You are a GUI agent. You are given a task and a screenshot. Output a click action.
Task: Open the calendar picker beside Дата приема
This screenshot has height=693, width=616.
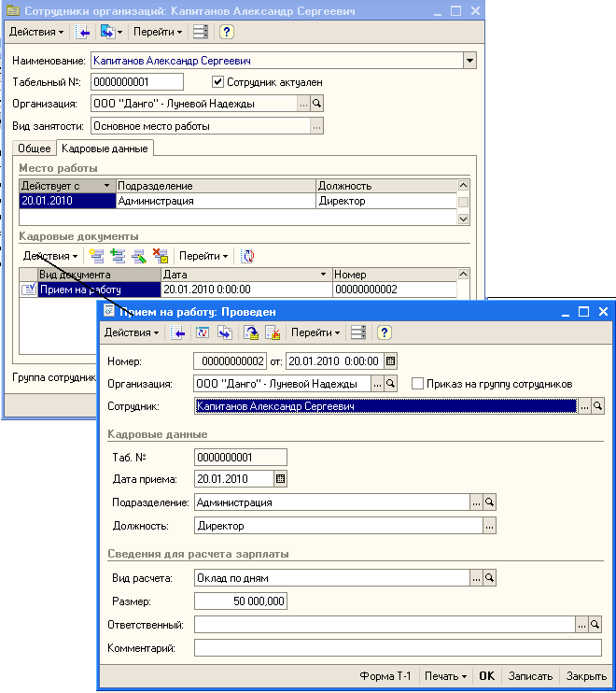280,479
